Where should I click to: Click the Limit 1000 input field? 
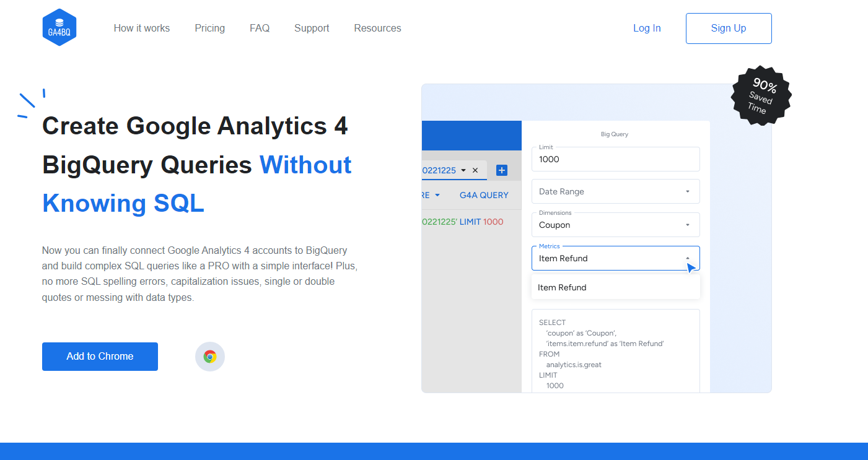click(x=616, y=159)
